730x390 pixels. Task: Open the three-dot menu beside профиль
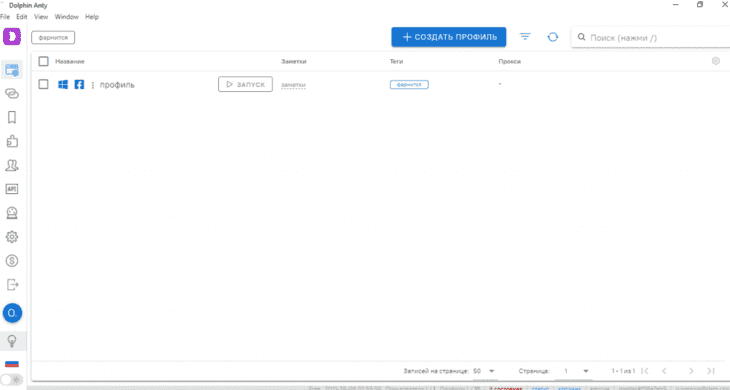click(x=93, y=85)
